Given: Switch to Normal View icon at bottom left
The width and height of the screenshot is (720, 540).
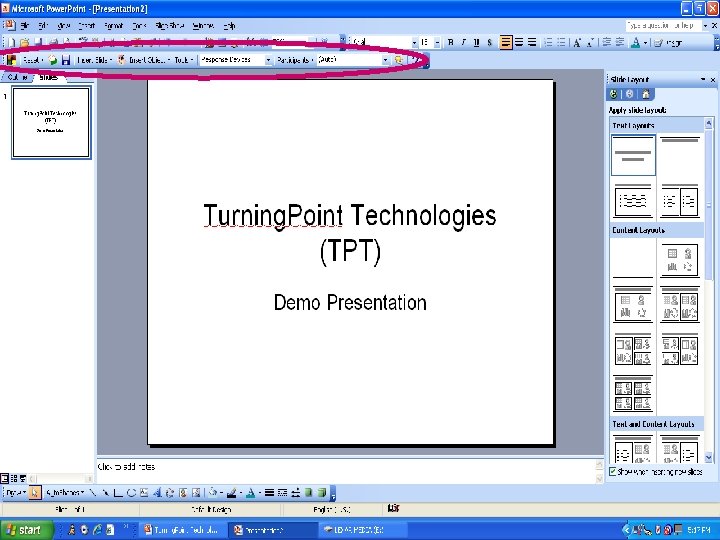Looking at the screenshot, I should (4, 478).
